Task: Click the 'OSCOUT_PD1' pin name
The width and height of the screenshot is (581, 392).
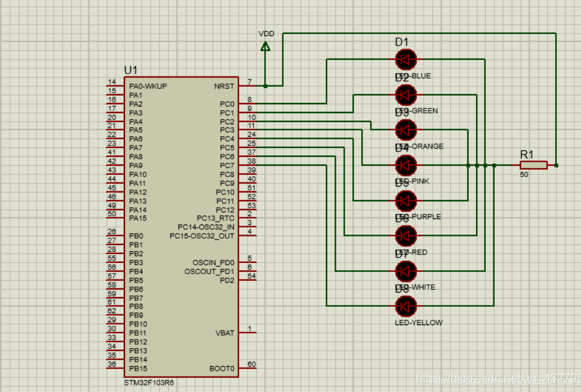Action: tap(209, 272)
